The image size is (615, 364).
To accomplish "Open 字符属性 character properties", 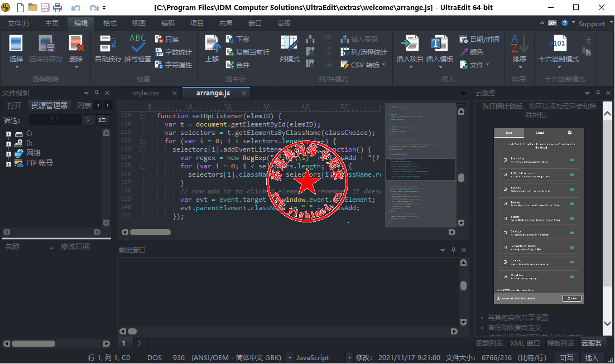I will click(x=174, y=65).
